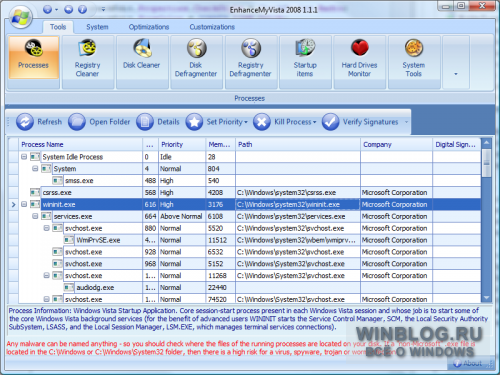
Task: Sort by the Path column header
Action: click(298, 144)
